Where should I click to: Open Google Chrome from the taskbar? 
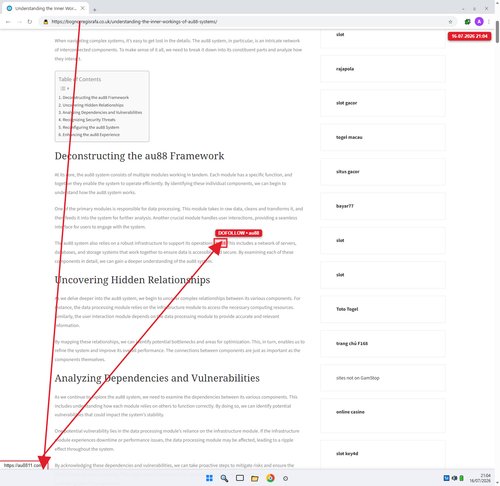pos(270,478)
